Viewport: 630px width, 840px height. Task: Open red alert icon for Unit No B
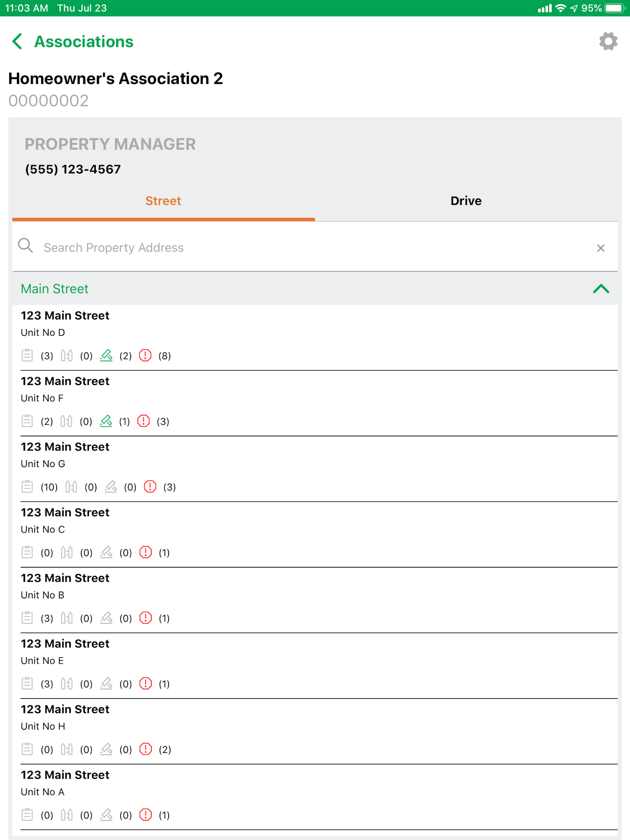146,618
